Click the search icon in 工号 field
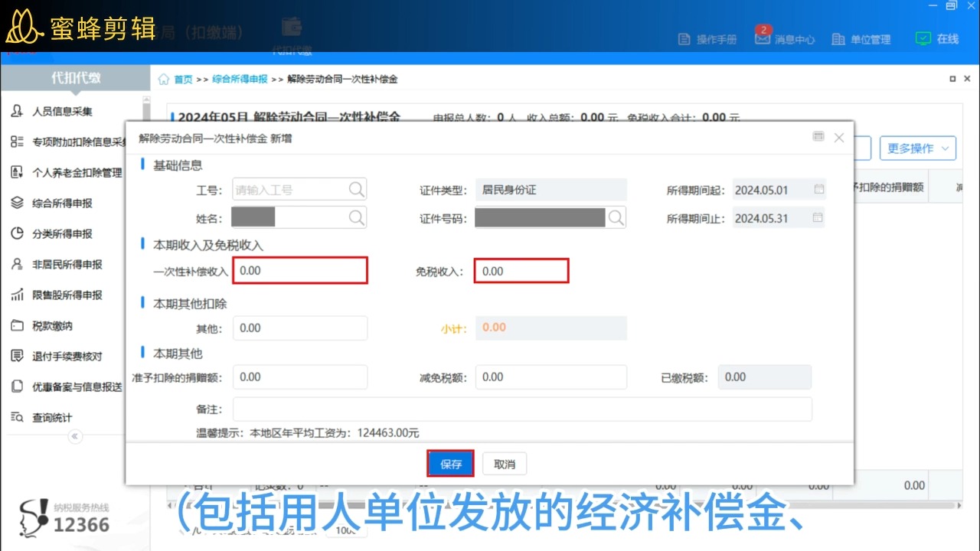Viewport: 980px width, 551px height. pyautogui.click(x=357, y=189)
